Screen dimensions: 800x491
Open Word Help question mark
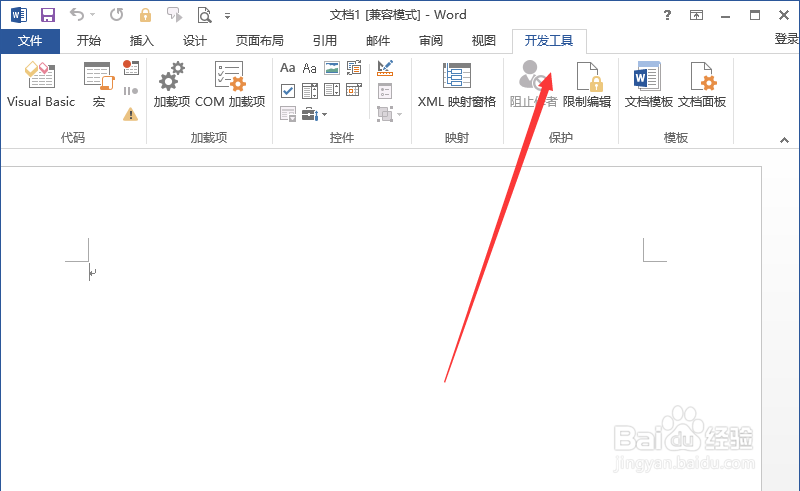coord(667,15)
